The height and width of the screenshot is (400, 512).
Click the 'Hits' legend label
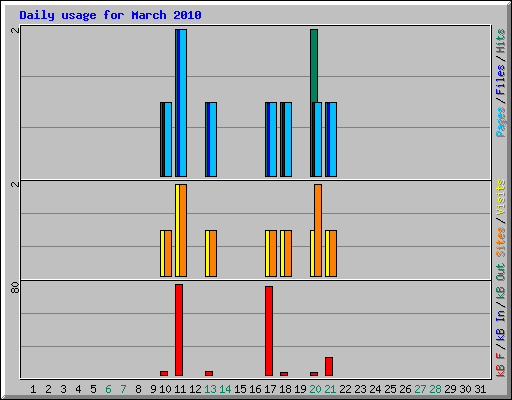501,41
